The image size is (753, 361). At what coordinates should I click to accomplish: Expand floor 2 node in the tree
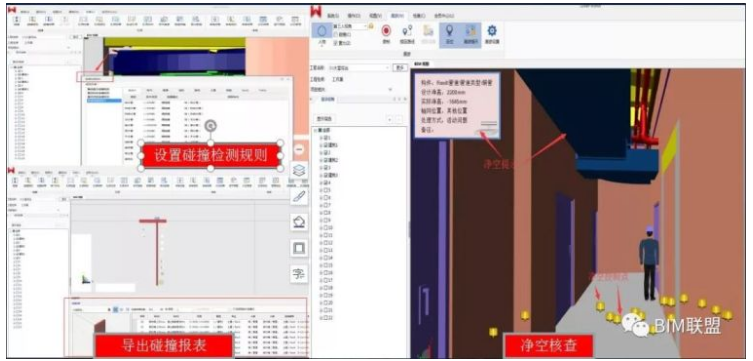coord(321,153)
